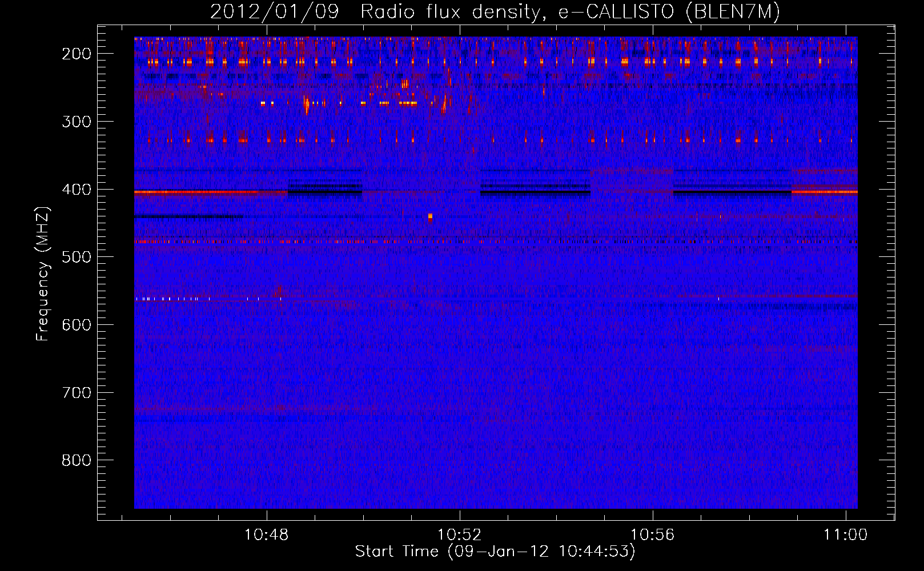Click the 10:56 time tick label

click(x=653, y=535)
